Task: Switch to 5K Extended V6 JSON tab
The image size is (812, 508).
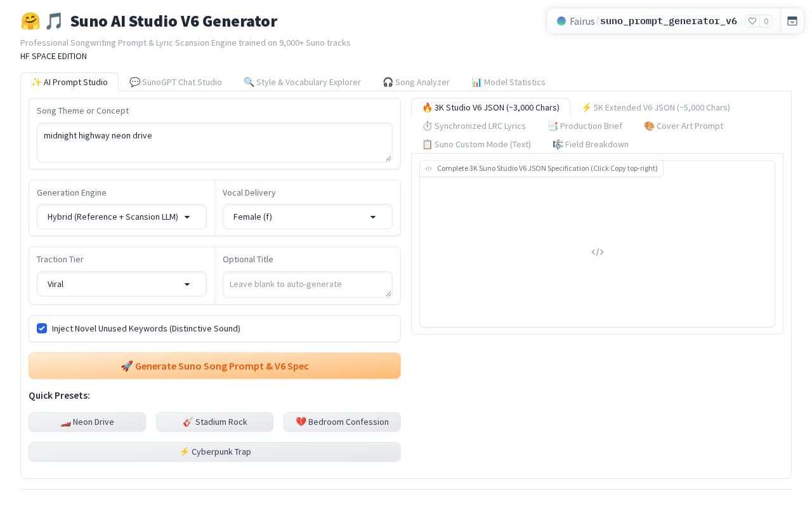Action: click(x=655, y=107)
